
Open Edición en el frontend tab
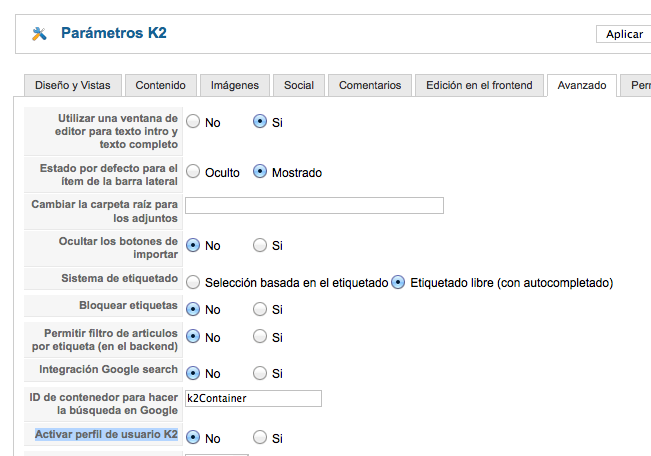pyautogui.click(x=479, y=85)
